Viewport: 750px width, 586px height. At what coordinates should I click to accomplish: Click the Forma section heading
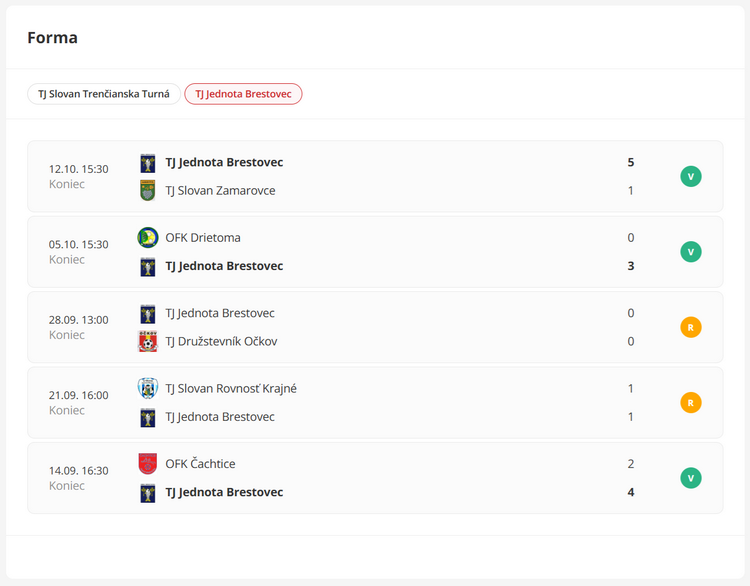pyautogui.click(x=53, y=38)
